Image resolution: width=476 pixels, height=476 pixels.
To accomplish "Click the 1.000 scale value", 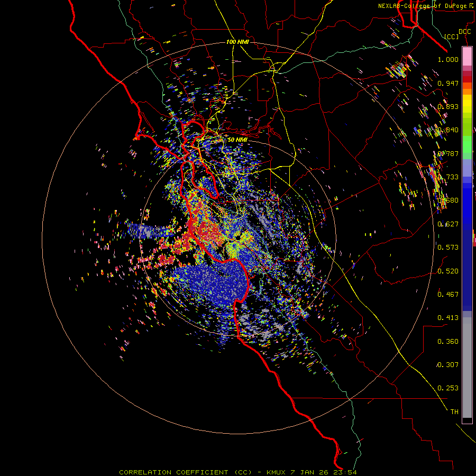I will pyautogui.click(x=448, y=59).
